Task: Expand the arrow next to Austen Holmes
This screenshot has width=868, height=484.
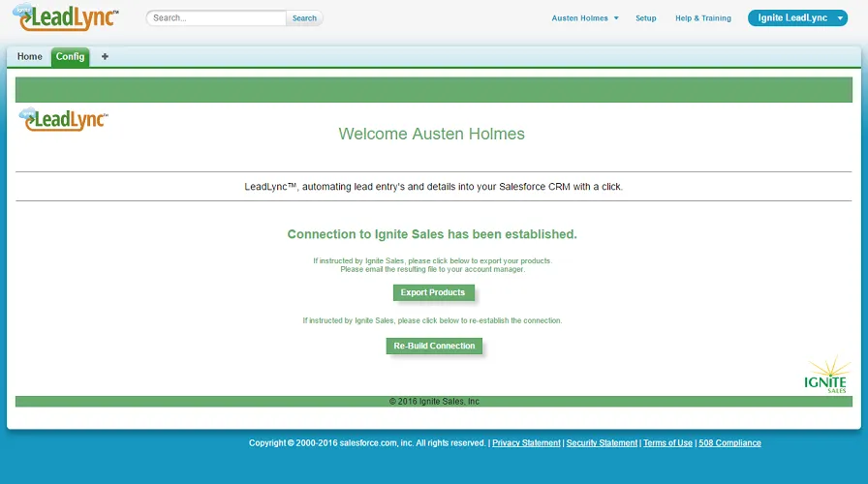Action: tap(616, 18)
